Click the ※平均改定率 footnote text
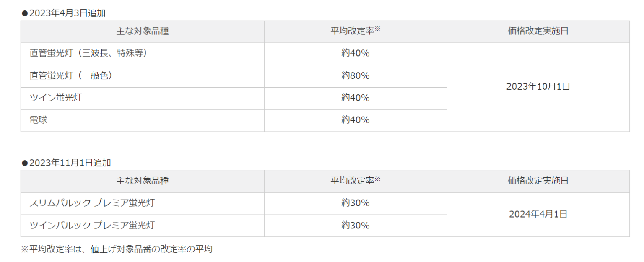The image size is (644, 262). 117,249
